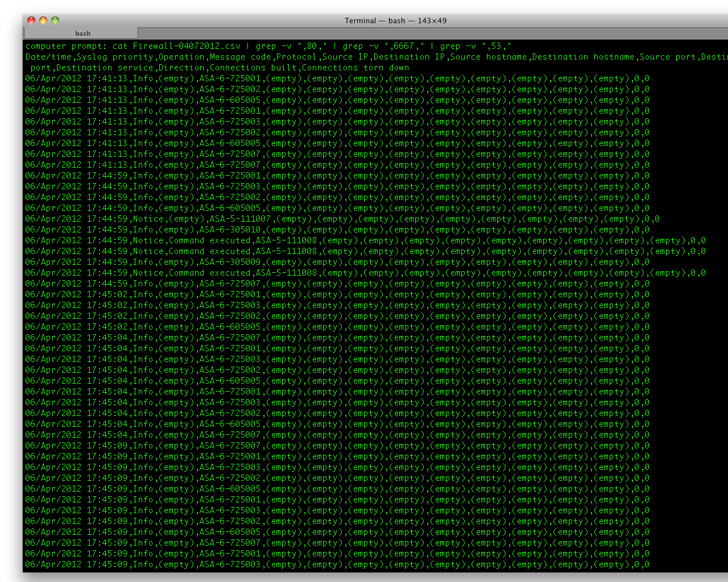Click the 'Message code' header field
This screenshot has height=582, width=728.
pyautogui.click(x=241, y=57)
